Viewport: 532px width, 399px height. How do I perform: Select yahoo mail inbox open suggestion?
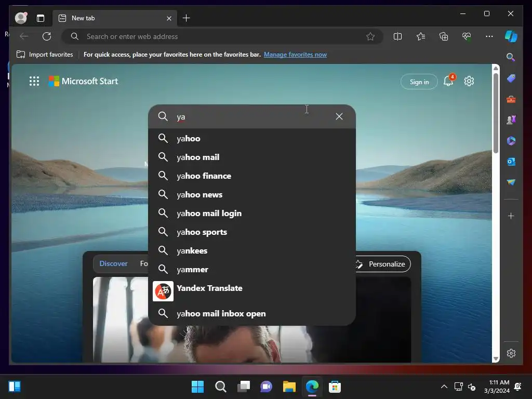pos(252,313)
